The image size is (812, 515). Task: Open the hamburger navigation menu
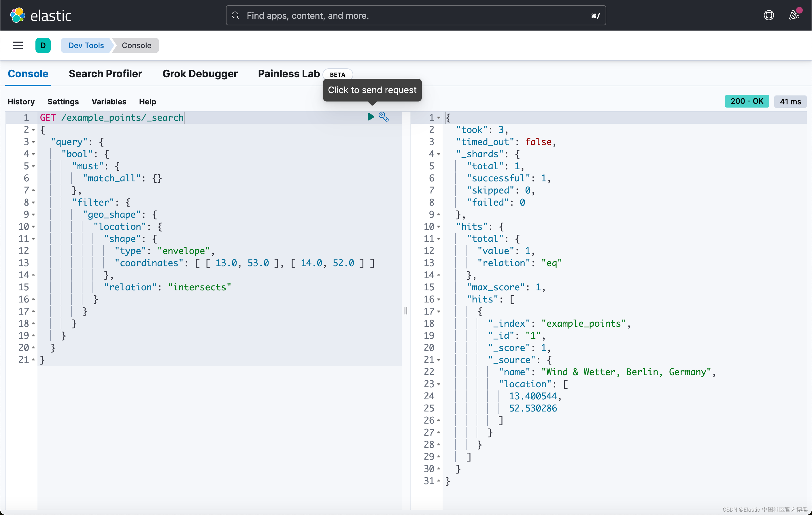18,45
